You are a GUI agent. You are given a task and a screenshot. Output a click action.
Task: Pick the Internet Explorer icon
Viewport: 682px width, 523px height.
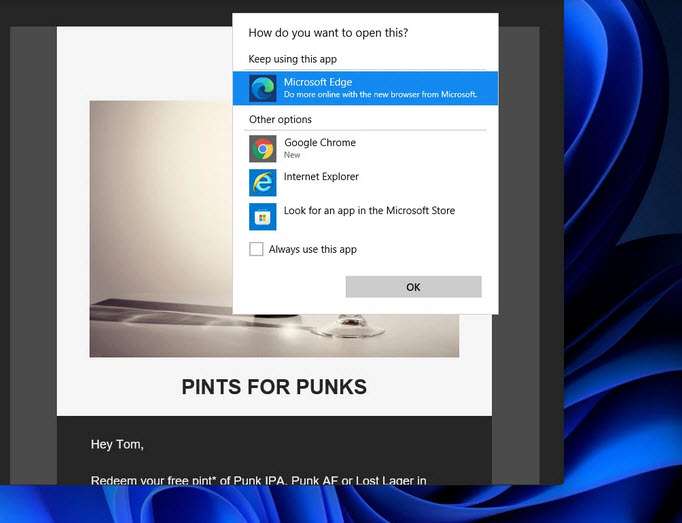(262, 183)
